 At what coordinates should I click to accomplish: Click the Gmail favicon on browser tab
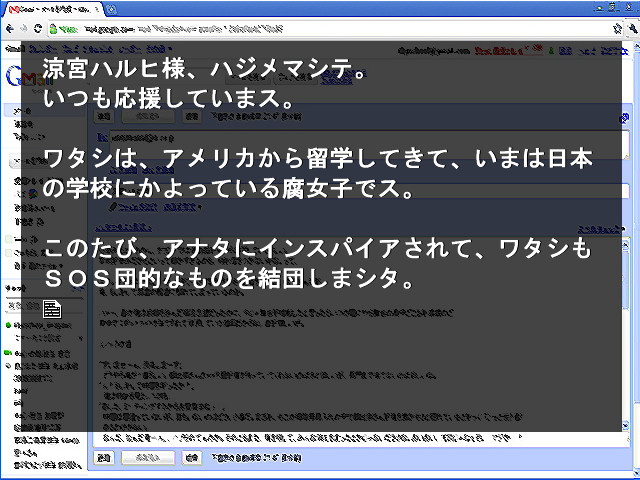click(9, 9)
